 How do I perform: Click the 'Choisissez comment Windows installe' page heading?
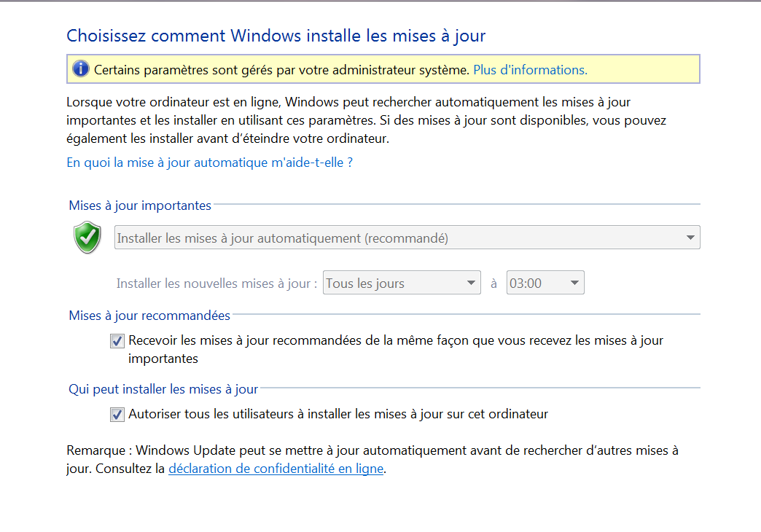[x=276, y=35]
